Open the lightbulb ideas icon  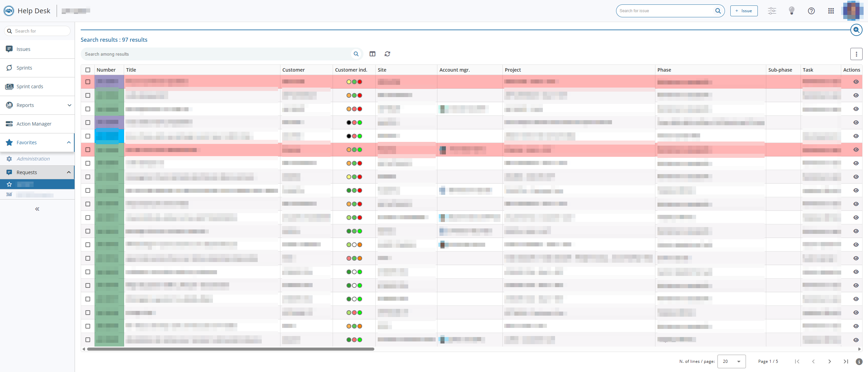[792, 11]
